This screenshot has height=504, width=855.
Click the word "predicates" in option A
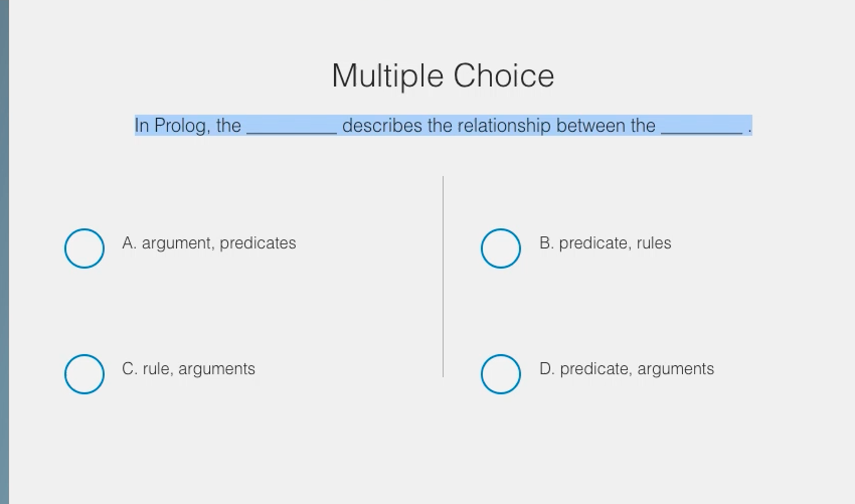[x=258, y=243]
